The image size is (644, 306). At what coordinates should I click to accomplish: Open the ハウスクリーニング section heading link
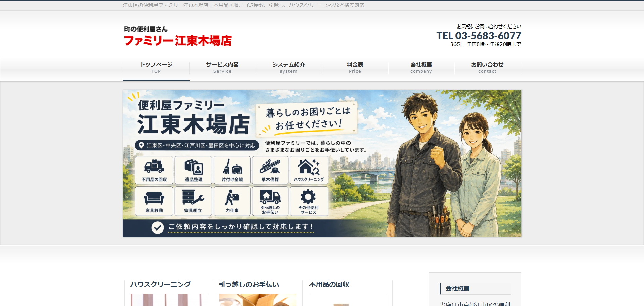pyautogui.click(x=160, y=284)
